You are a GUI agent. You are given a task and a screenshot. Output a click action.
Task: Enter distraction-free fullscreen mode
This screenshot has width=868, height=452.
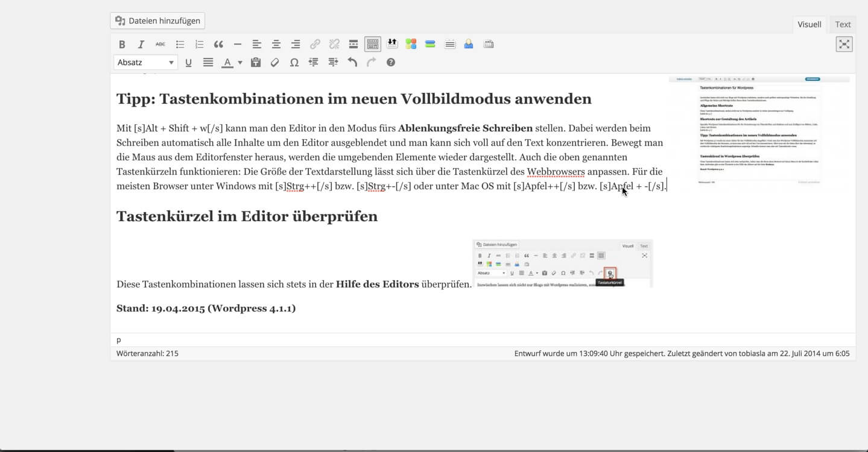pyautogui.click(x=844, y=44)
